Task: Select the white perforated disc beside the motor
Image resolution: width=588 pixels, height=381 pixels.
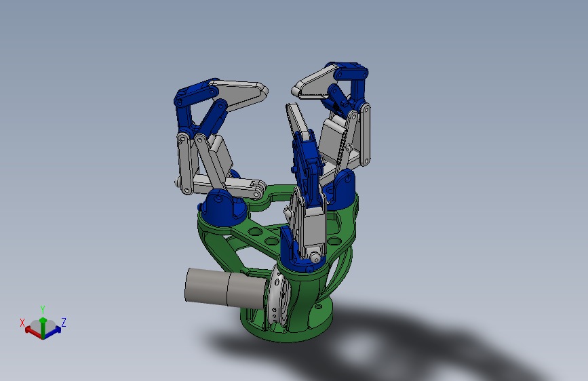Action: point(278,296)
